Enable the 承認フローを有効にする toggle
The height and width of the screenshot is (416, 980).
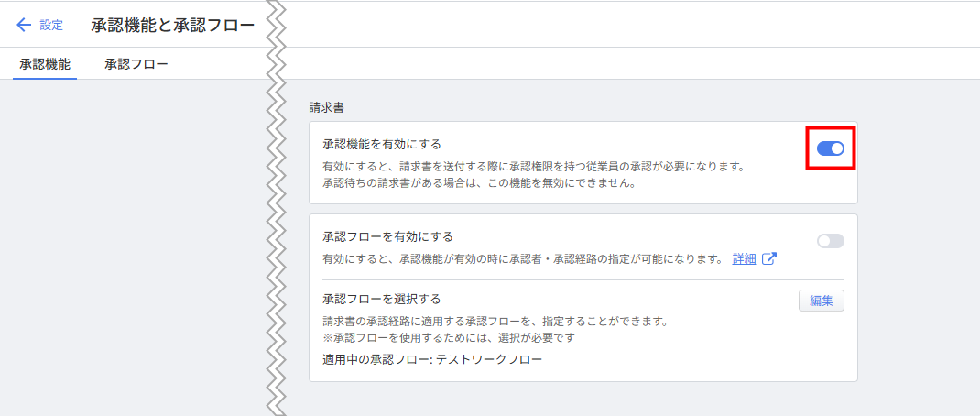tap(830, 241)
